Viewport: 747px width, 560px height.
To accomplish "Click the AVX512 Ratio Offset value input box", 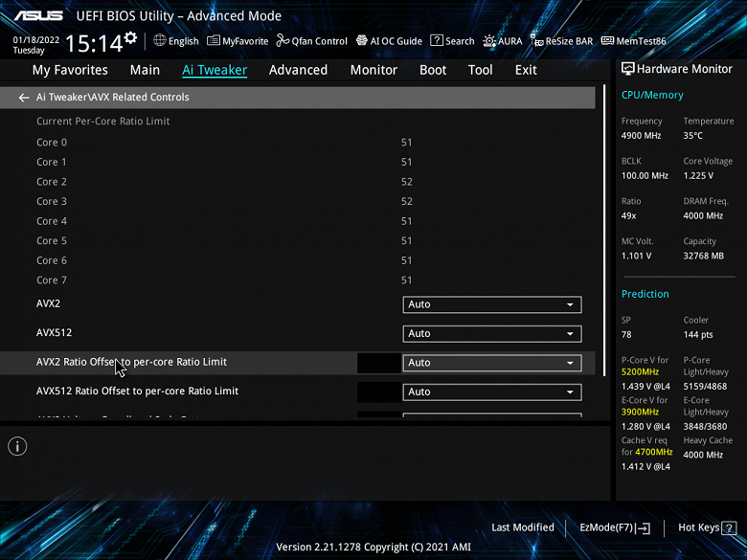I will [x=378, y=392].
